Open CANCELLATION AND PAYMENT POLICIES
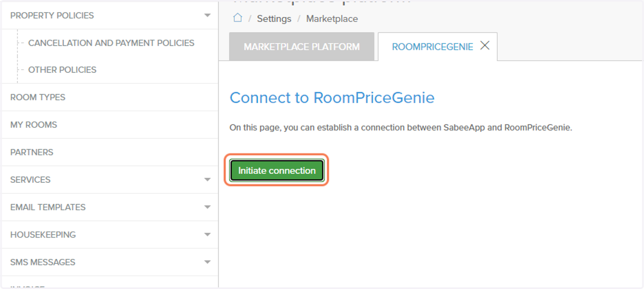The height and width of the screenshot is (289, 644). point(111,43)
